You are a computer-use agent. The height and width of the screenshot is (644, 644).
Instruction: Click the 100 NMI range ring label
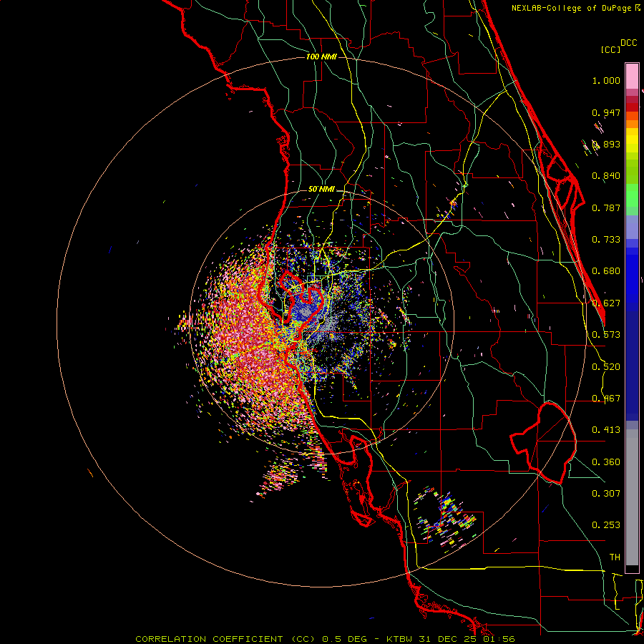tap(321, 57)
